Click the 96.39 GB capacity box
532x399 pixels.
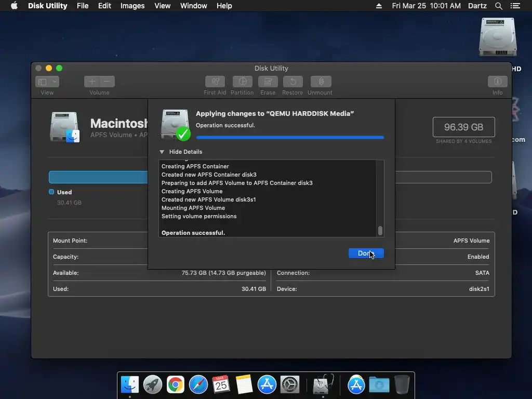pos(463,127)
